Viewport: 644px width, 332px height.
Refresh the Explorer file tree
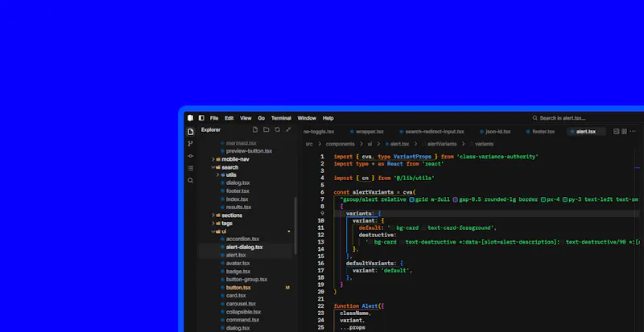coord(277,129)
